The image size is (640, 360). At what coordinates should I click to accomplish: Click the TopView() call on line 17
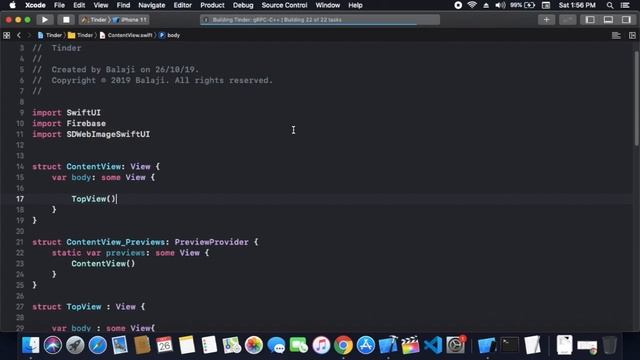pyautogui.click(x=93, y=199)
